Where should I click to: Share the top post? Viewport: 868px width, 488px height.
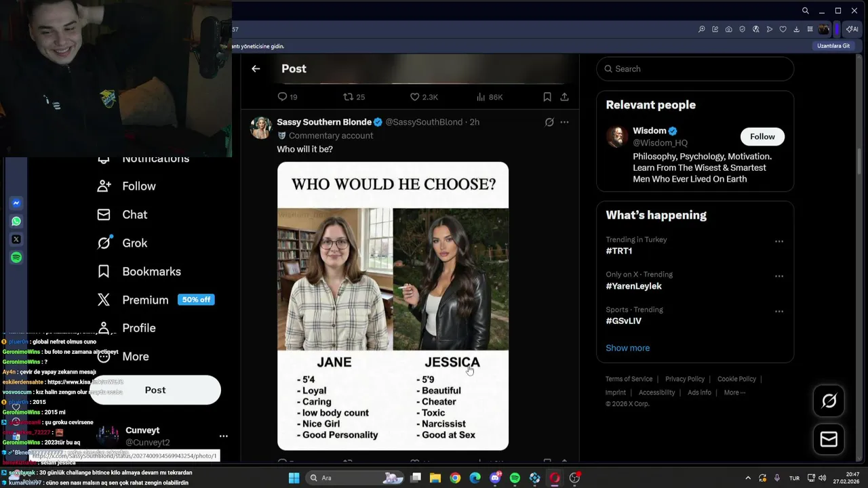564,97
